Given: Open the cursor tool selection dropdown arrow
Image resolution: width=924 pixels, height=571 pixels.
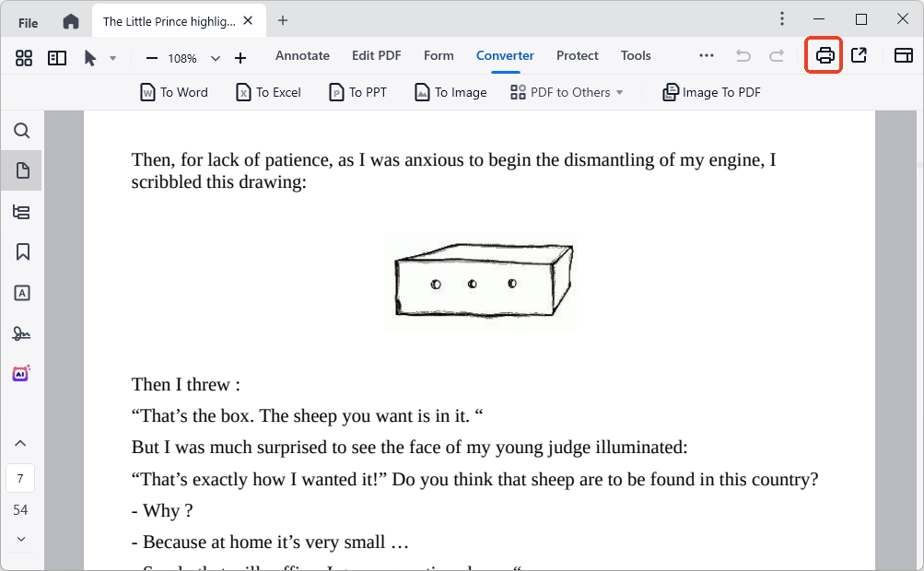Looking at the screenshot, I should tap(112, 58).
